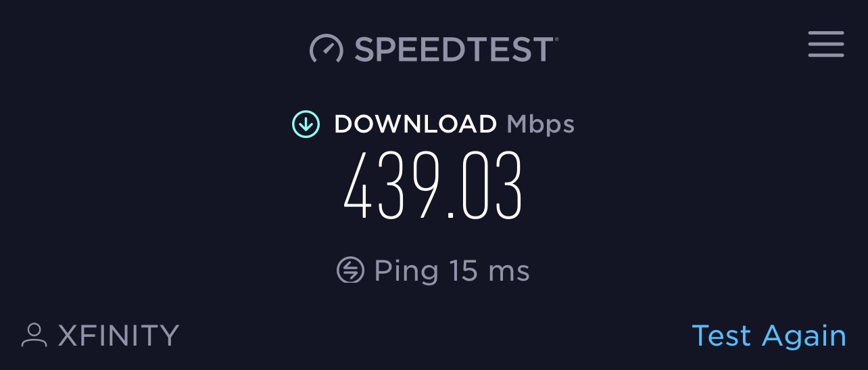Select the user profile icon beside XFINITY
The height and width of the screenshot is (370, 868).
[x=34, y=335]
